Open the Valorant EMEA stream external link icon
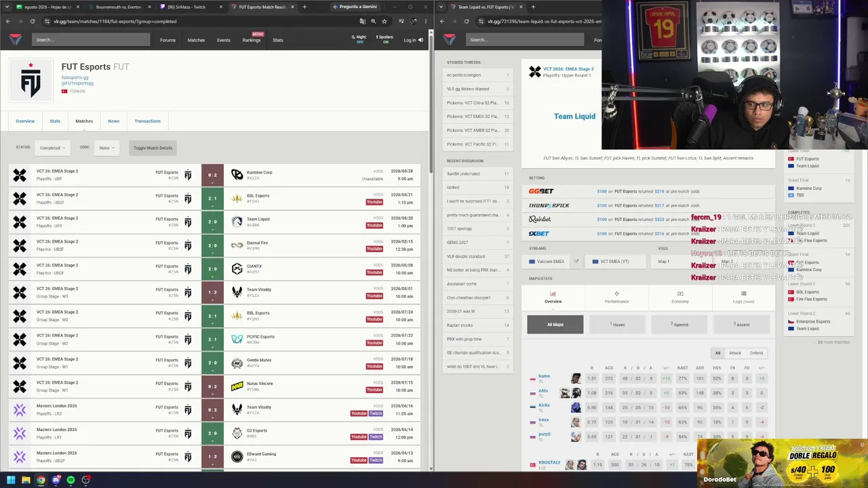 coord(576,262)
